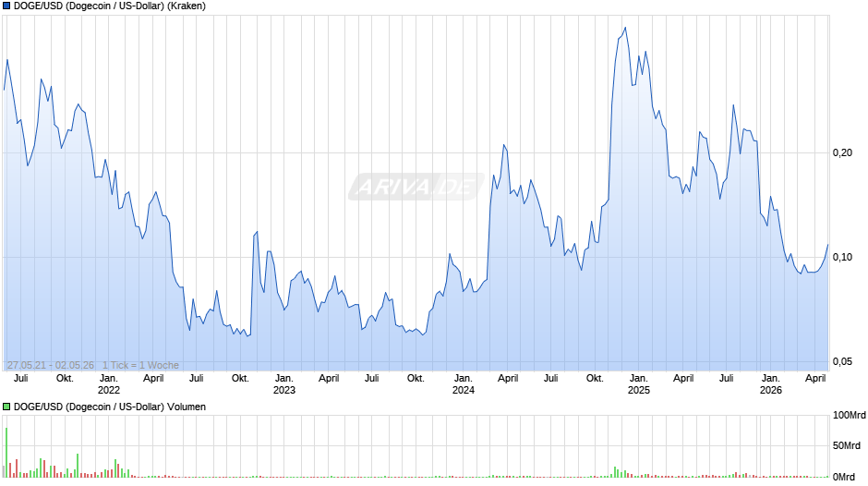
Task: Click the Jan. 2024 time axis label
Action: (464, 384)
